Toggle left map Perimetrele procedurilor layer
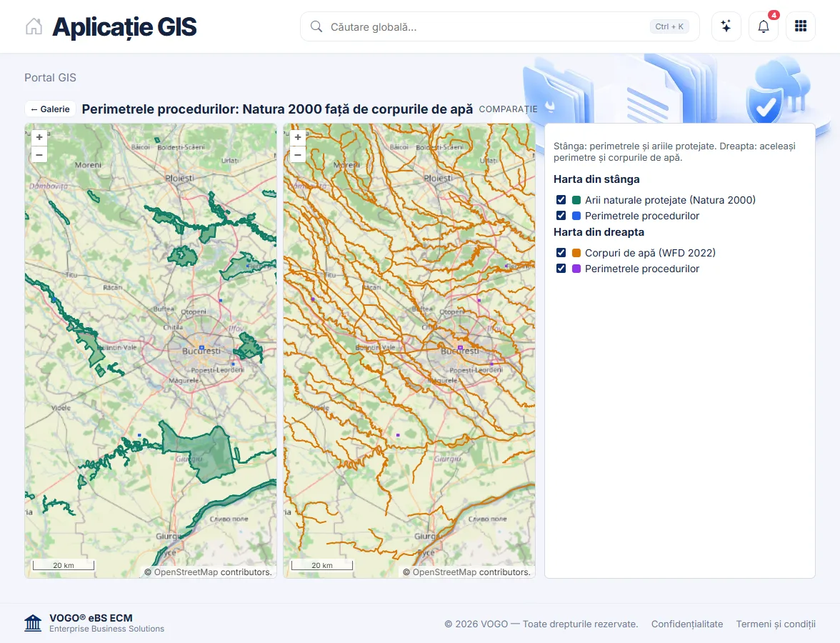This screenshot has width=840, height=643. pyautogui.click(x=561, y=216)
